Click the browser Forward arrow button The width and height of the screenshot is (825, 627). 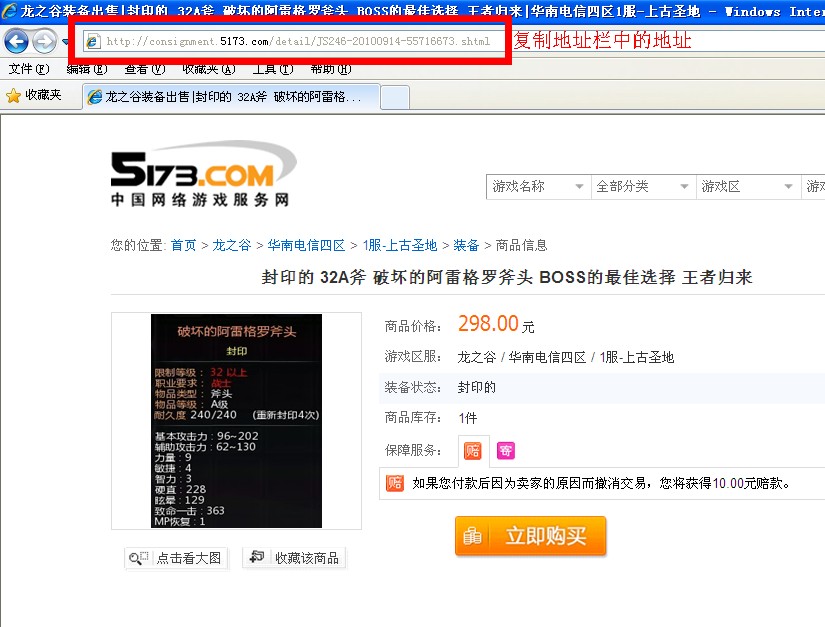[x=44, y=41]
